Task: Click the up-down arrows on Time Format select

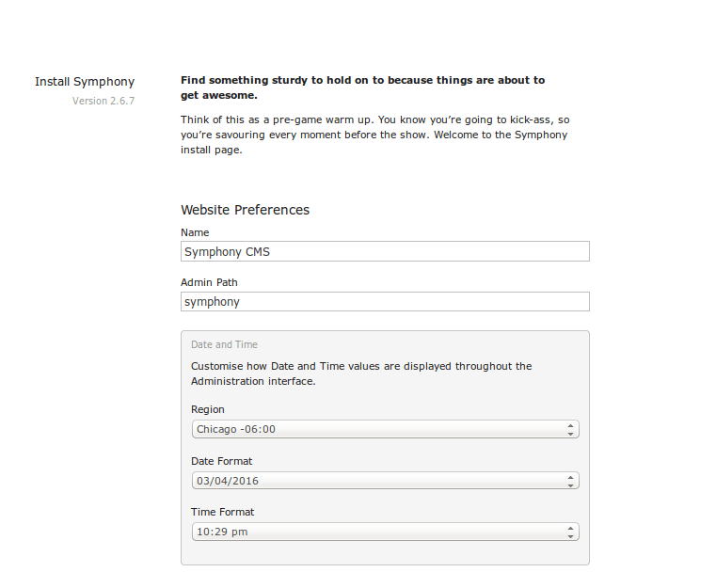Action: (x=571, y=532)
